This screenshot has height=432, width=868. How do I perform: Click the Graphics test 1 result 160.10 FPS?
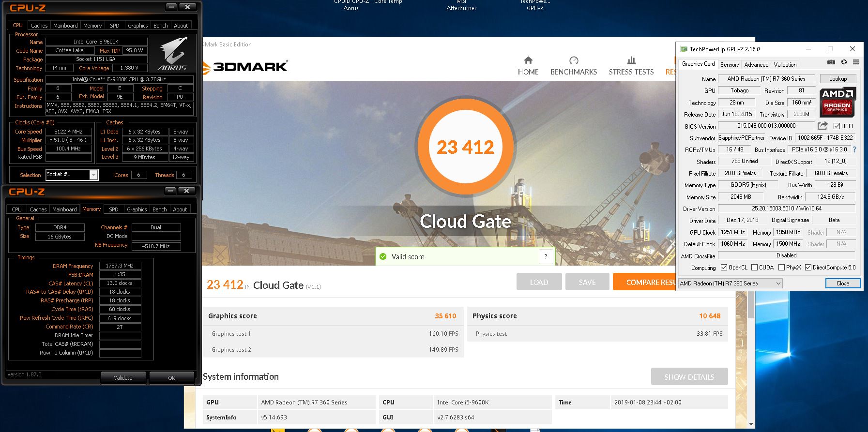coord(443,333)
